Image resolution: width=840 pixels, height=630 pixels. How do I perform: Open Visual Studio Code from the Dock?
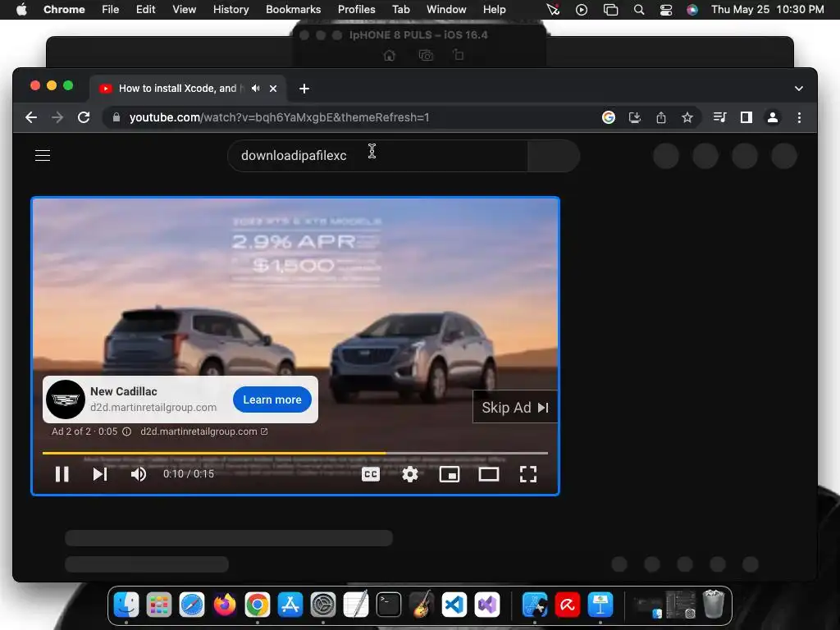[x=454, y=605]
